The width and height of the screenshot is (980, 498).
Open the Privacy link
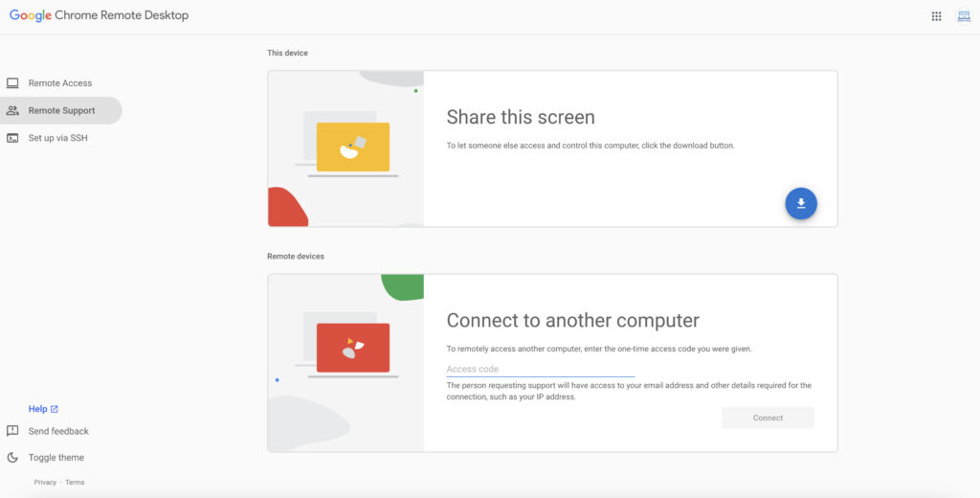[x=45, y=483]
